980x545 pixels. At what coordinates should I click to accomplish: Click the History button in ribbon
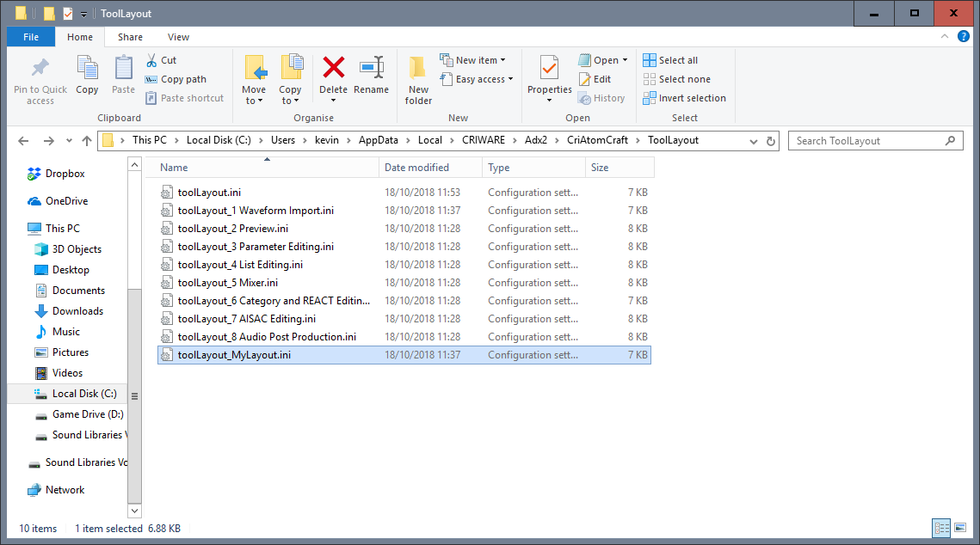point(601,98)
